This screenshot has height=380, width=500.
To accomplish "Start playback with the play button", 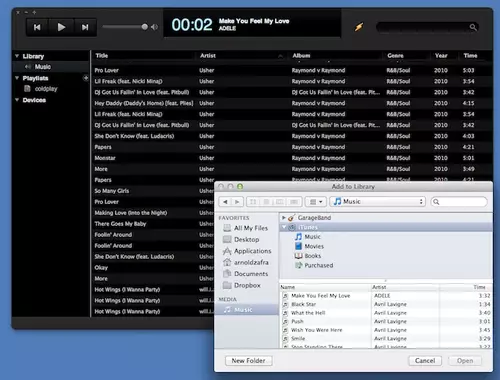I will [61, 27].
